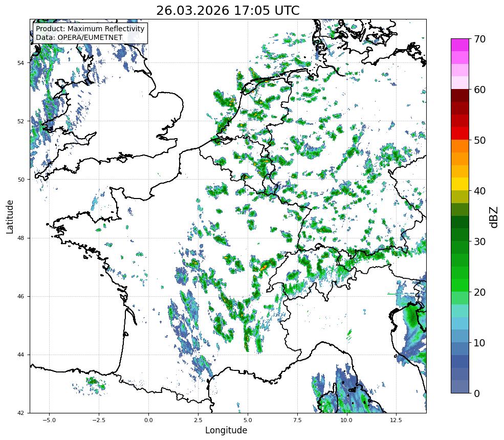Click the longitude tick label 12.5

tap(397, 420)
